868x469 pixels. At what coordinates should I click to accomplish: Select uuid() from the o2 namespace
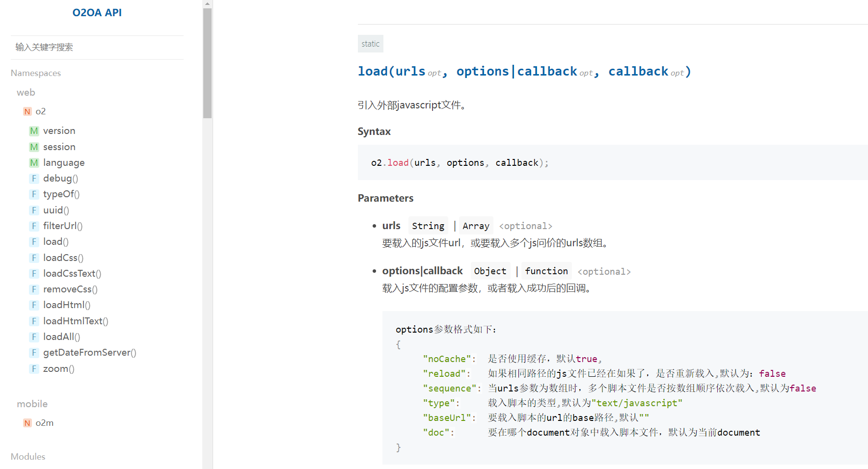pos(56,210)
